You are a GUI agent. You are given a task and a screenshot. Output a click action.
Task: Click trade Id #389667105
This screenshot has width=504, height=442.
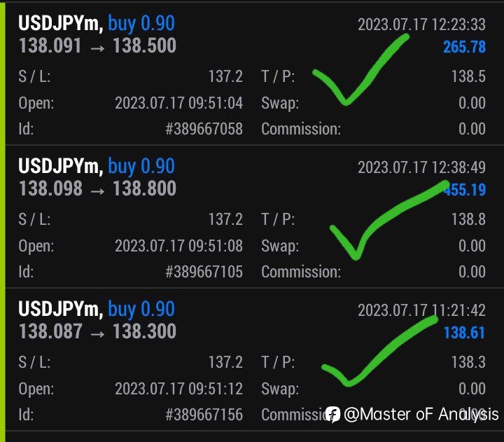click(x=204, y=272)
